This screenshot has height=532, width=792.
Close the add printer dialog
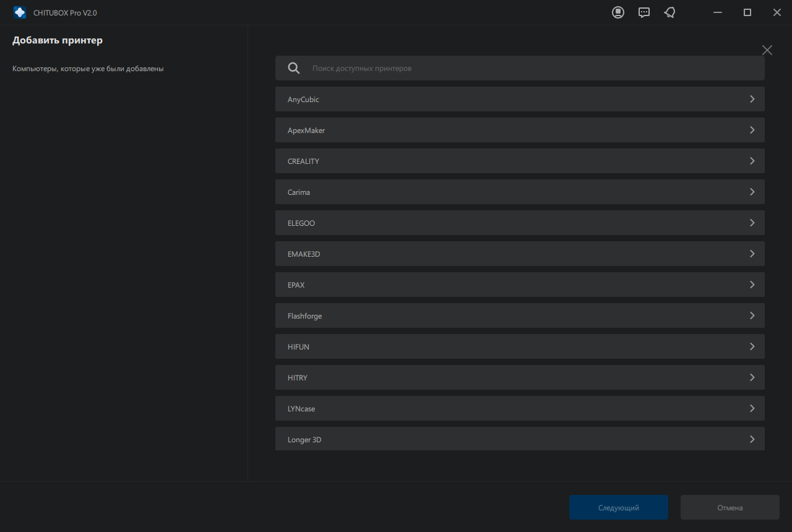coord(767,50)
